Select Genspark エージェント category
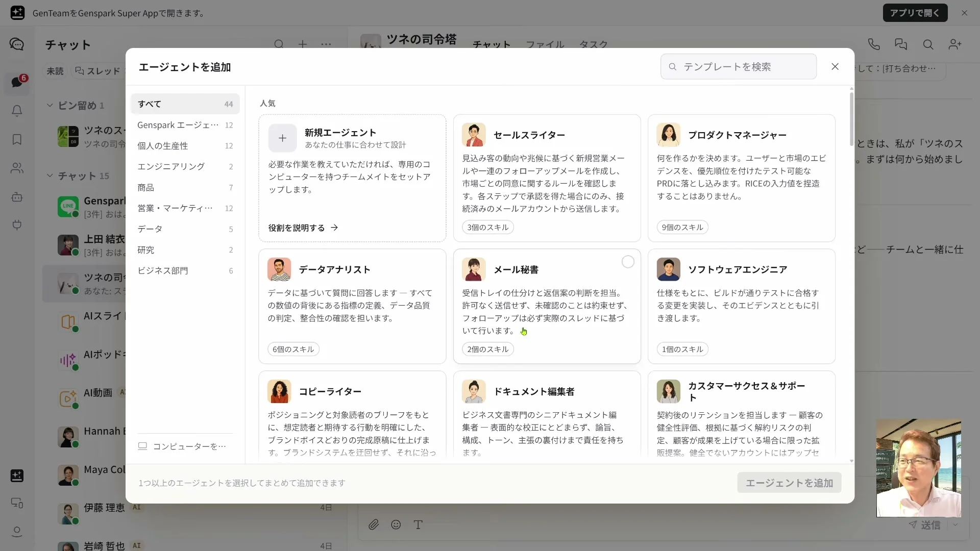 click(185, 125)
